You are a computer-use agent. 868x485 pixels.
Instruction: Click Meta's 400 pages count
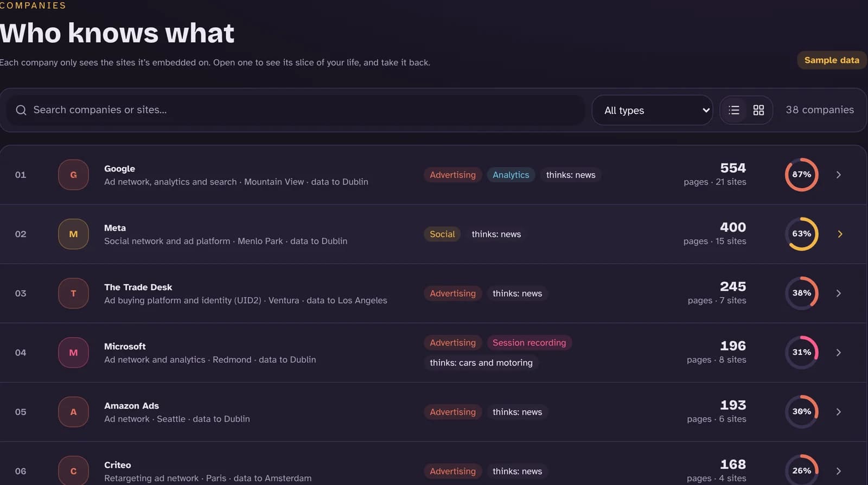[733, 227]
